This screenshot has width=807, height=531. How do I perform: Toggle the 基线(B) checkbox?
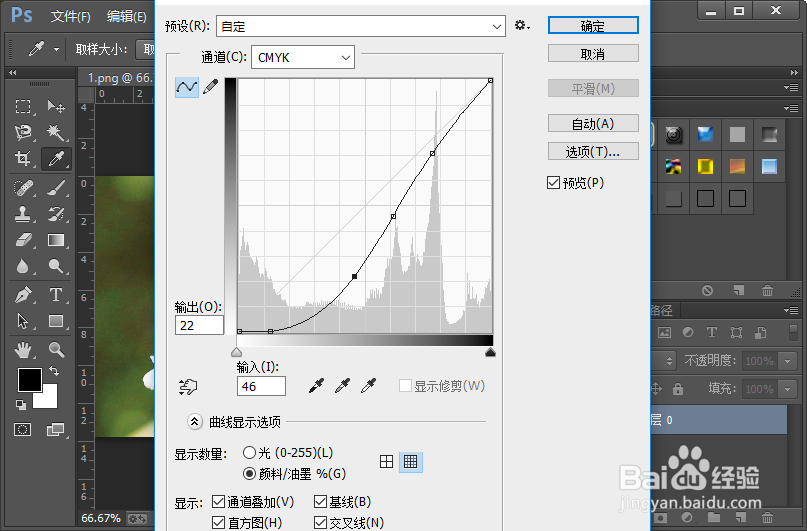click(320, 502)
